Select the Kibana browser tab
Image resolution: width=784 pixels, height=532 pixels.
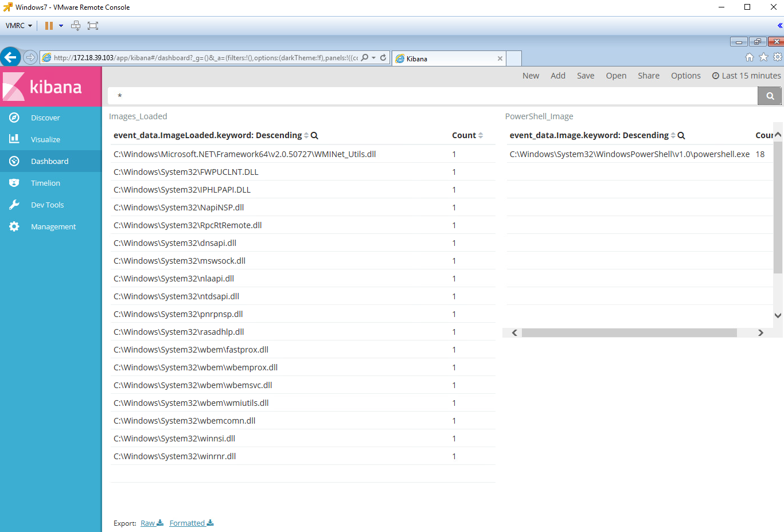point(449,58)
